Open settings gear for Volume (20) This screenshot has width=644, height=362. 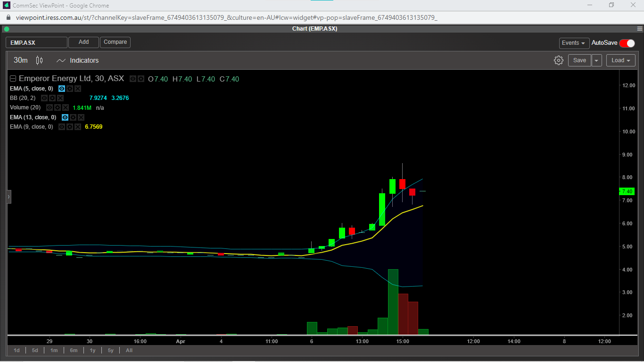pos(58,107)
